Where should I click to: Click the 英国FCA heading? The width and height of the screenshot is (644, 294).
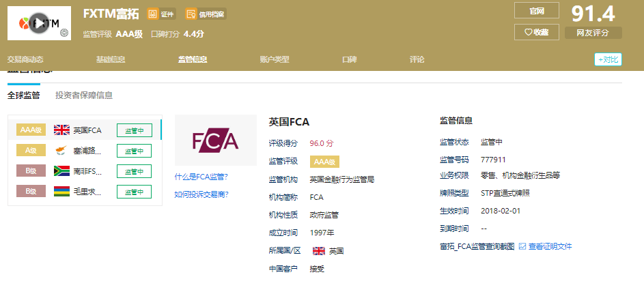tap(289, 122)
